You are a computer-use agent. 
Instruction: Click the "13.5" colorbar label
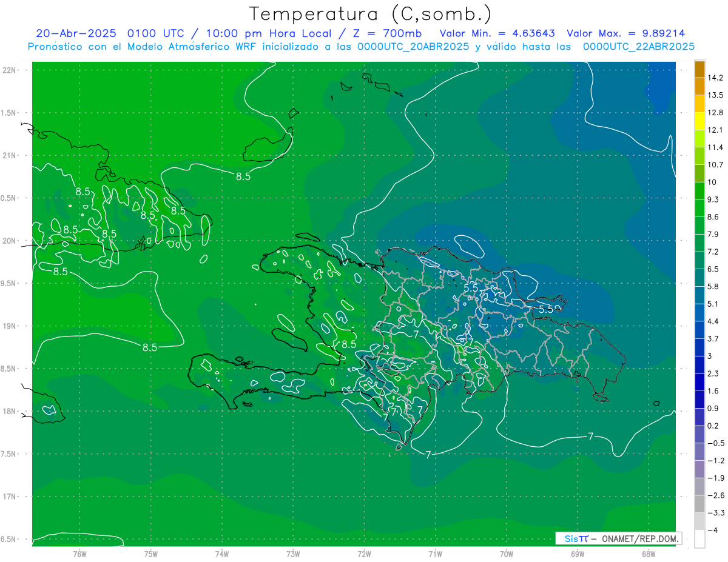tap(715, 95)
